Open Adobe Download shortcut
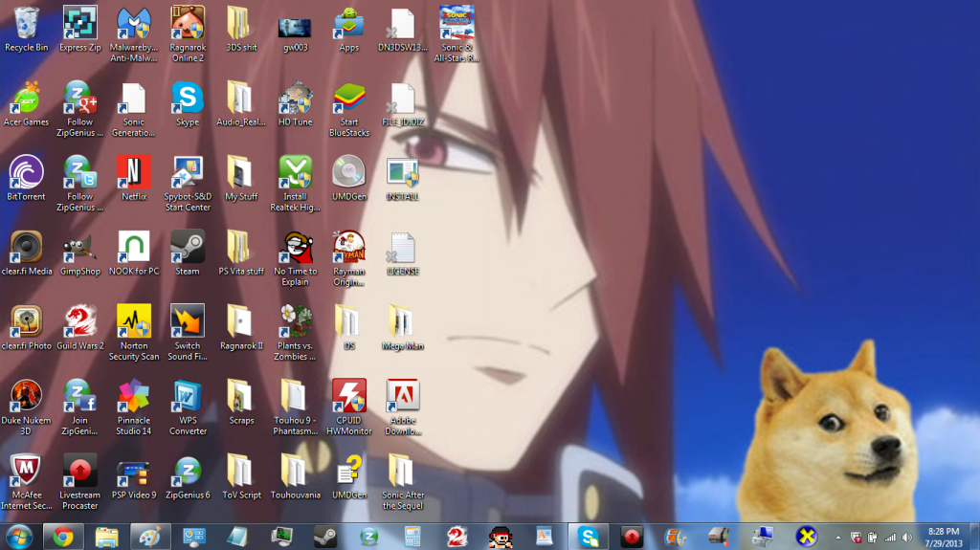Screen dimensions: 980x550 pos(403,407)
